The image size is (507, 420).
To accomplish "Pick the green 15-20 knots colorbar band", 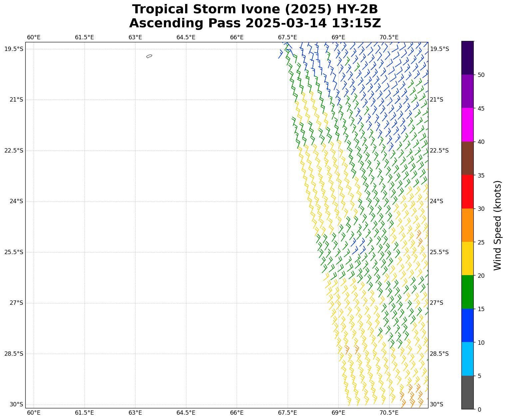I will coord(467,292).
